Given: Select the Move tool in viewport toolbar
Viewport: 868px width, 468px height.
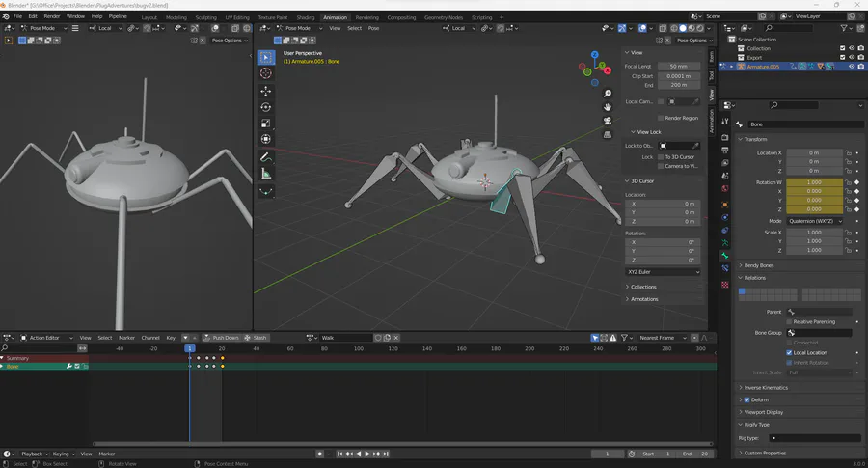Looking at the screenshot, I should [x=265, y=90].
